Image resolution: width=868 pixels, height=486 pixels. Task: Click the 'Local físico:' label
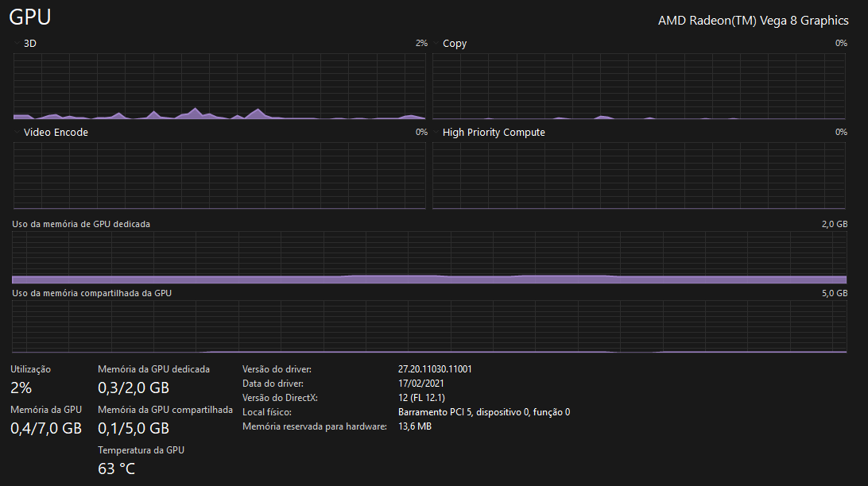point(267,412)
